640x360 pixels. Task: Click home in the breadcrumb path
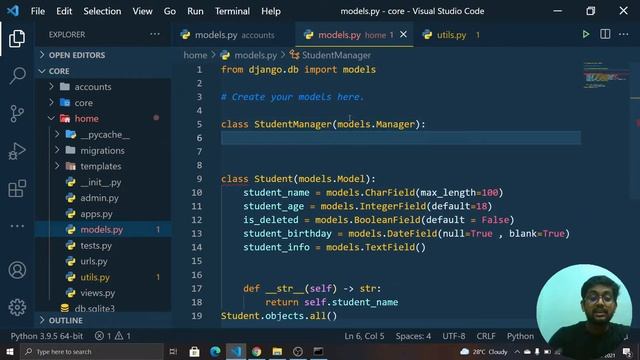click(195, 55)
